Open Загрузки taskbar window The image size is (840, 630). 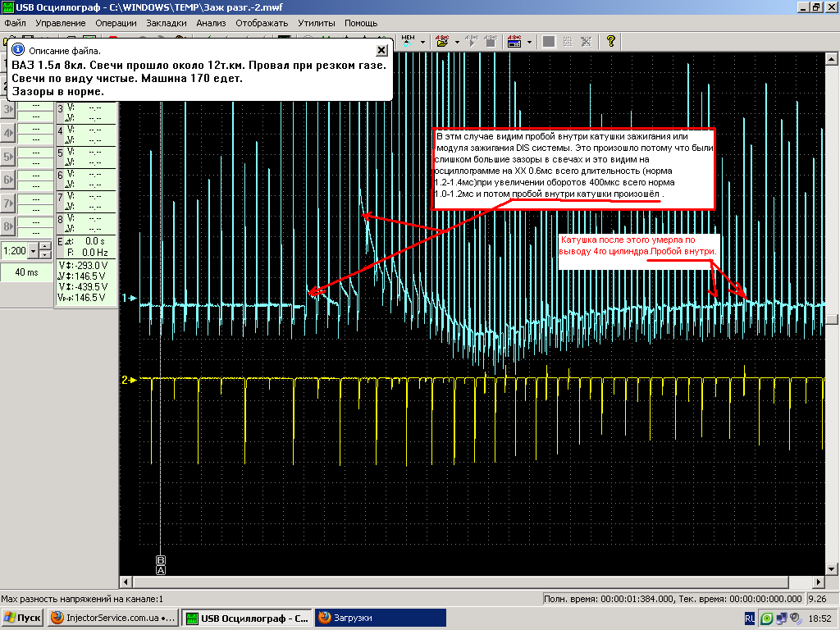381,618
